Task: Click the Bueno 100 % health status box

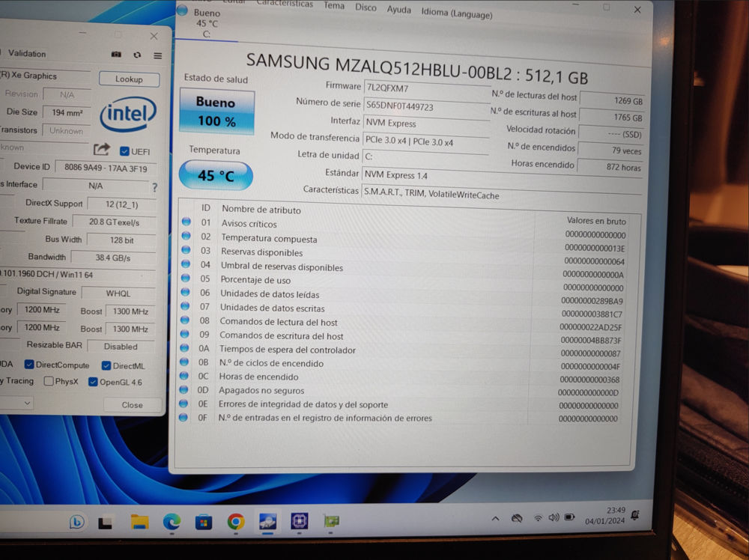Action: pos(216,112)
